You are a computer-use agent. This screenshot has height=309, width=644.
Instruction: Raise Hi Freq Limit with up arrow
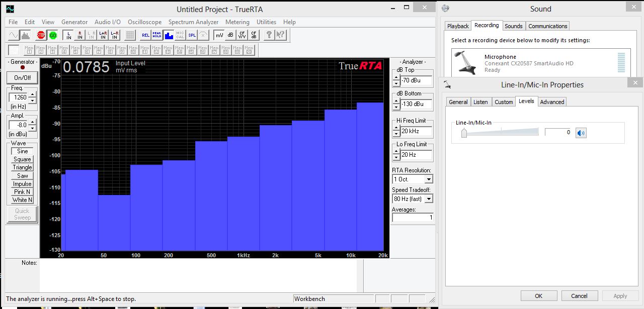tap(396, 128)
